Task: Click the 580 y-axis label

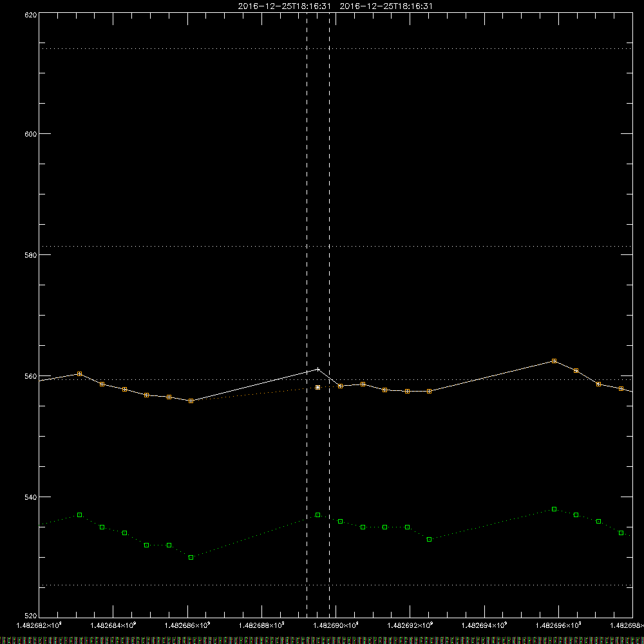Action: [x=31, y=255]
